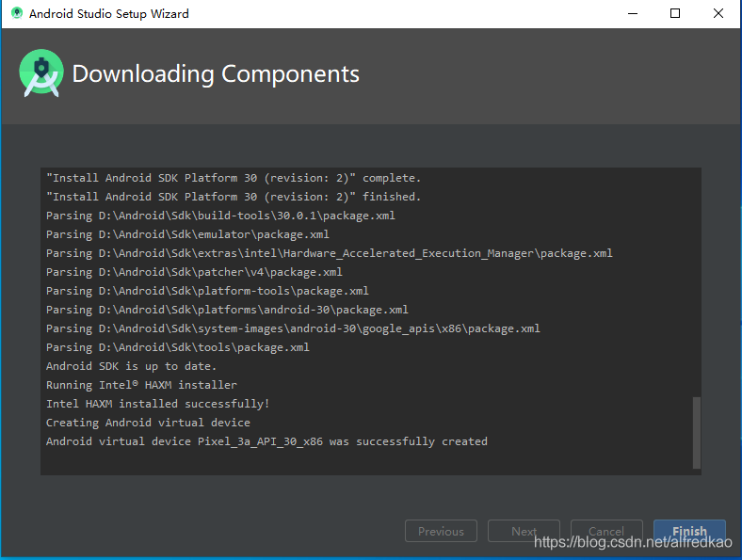Click the small Android Studio title bar icon
This screenshot has height=560, width=742.
point(17,13)
